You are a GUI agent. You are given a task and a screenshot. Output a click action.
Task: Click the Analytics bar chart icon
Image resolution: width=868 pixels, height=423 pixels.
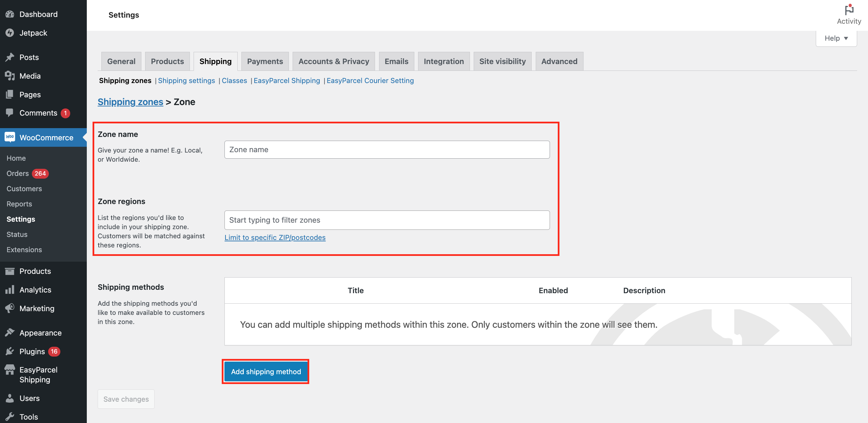(x=10, y=290)
